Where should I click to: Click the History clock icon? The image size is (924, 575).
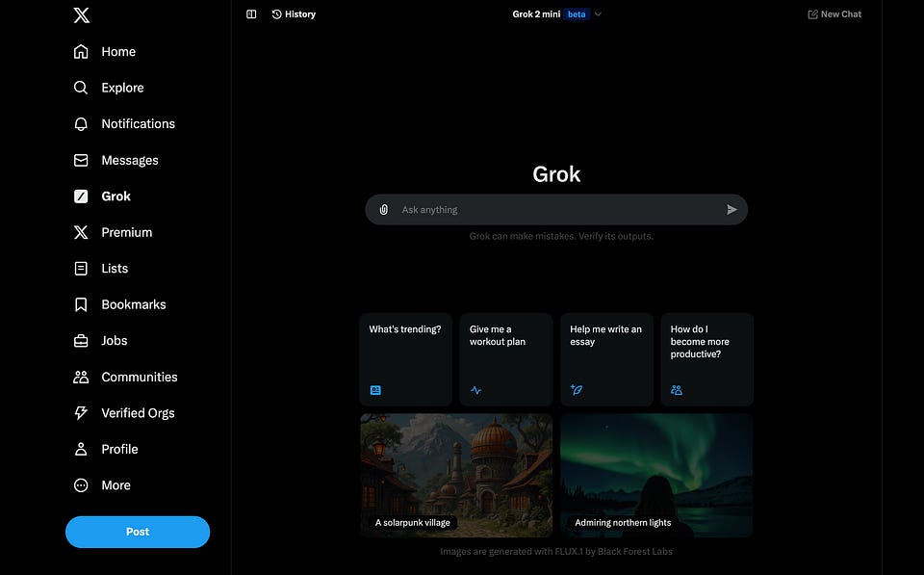click(x=276, y=14)
